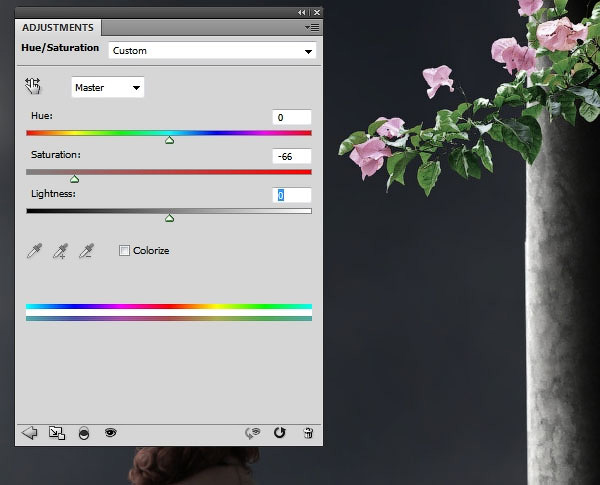Pick the Add to Sample eyedropper
The height and width of the screenshot is (485, 600).
pyautogui.click(x=60, y=251)
